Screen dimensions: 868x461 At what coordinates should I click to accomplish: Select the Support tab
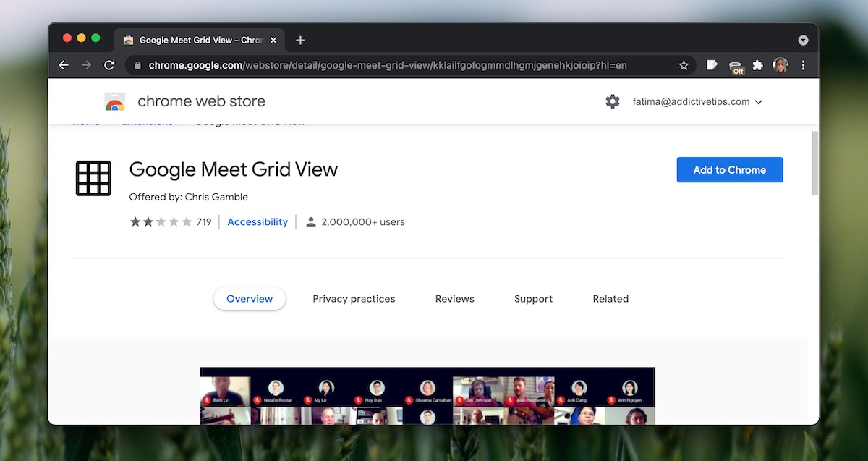pos(533,299)
